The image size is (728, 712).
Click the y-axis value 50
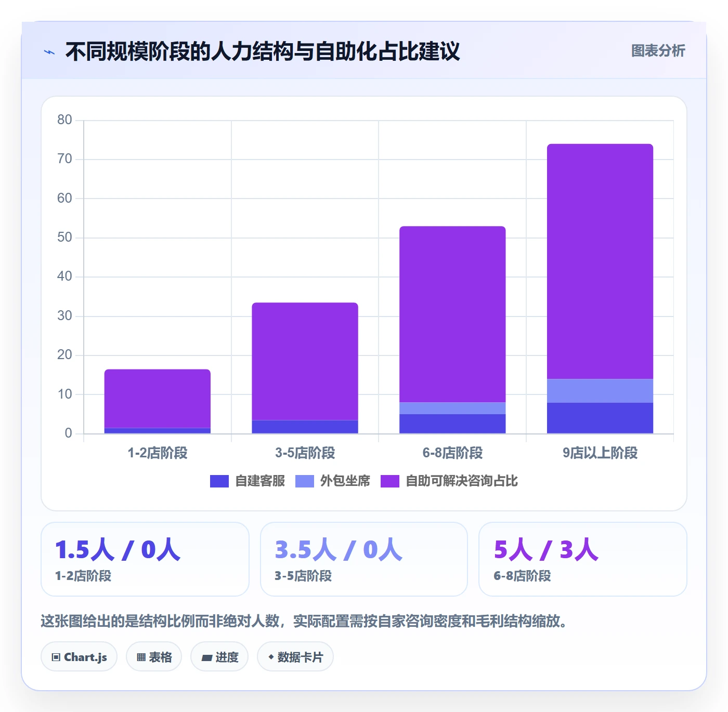pyautogui.click(x=64, y=238)
